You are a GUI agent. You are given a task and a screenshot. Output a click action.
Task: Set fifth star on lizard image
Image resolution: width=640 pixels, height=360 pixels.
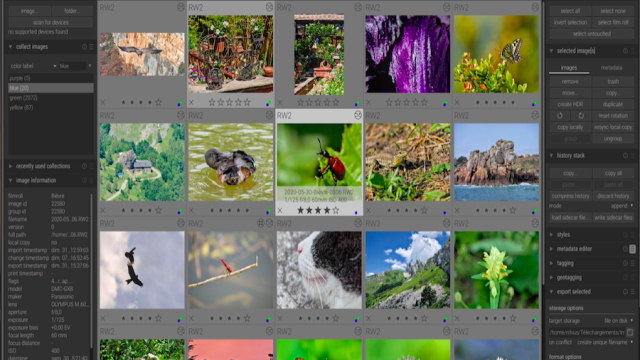[424, 211]
